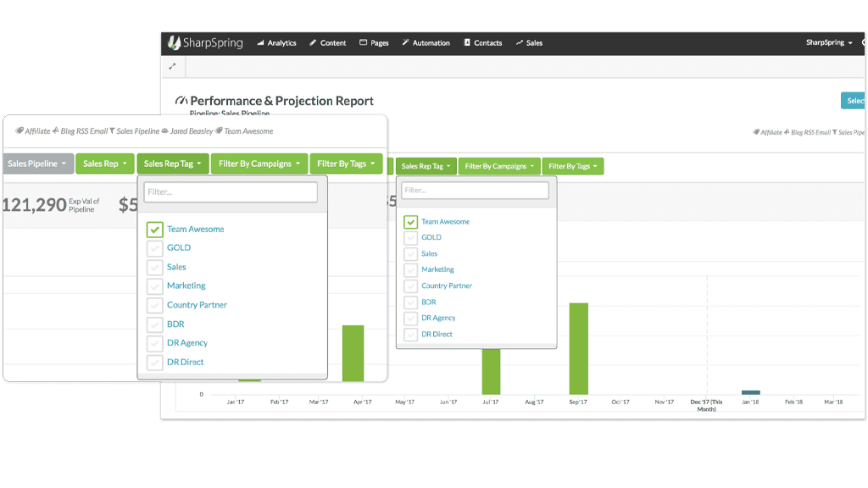Uncheck Team Awesome in report dropdown

click(x=411, y=222)
